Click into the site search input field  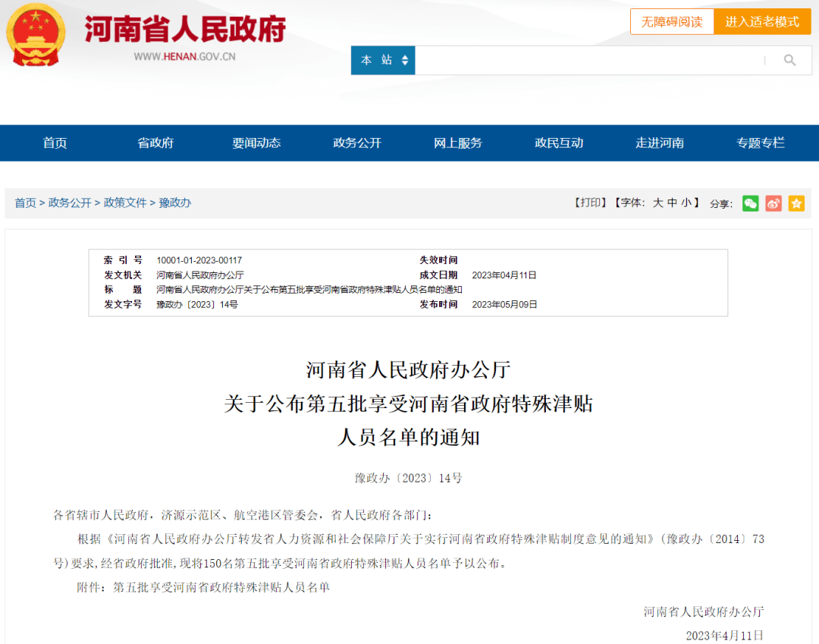pyautogui.click(x=589, y=61)
